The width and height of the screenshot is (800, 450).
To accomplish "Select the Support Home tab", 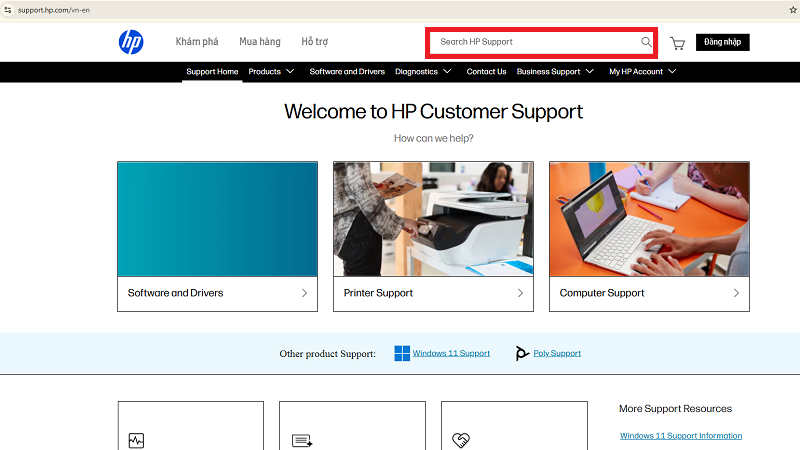I will tap(212, 72).
